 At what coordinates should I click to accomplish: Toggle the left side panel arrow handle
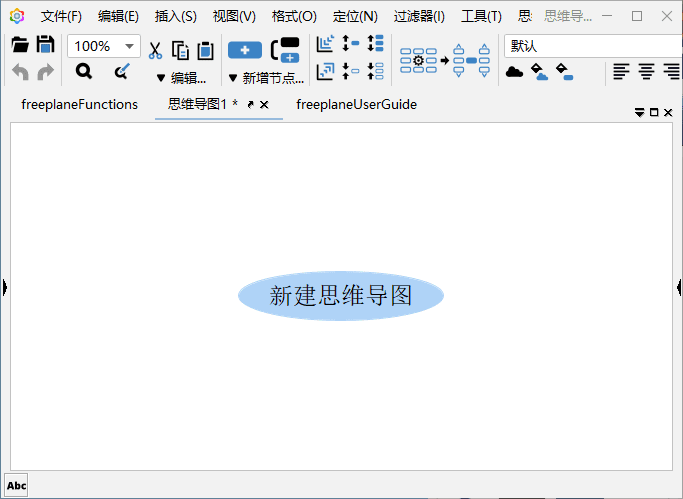(5, 288)
